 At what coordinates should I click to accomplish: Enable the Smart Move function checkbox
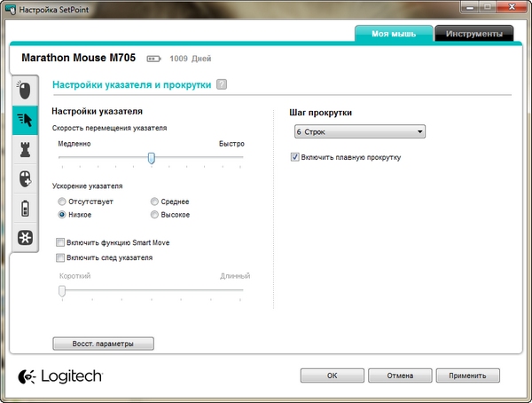(59, 242)
